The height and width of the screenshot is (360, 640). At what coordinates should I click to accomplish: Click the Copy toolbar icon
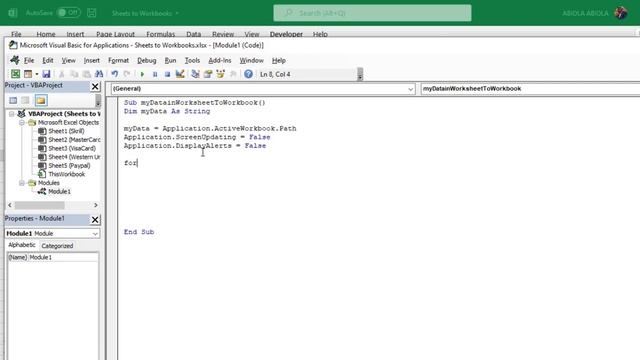74,74
